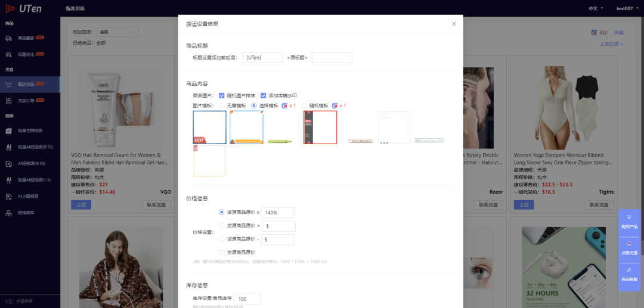
Task: Open the test007 account dropdown
Action: tap(627, 8)
